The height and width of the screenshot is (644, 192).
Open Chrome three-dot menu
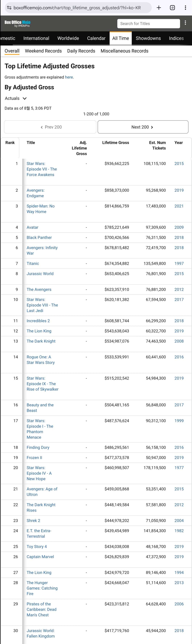(x=185, y=8)
